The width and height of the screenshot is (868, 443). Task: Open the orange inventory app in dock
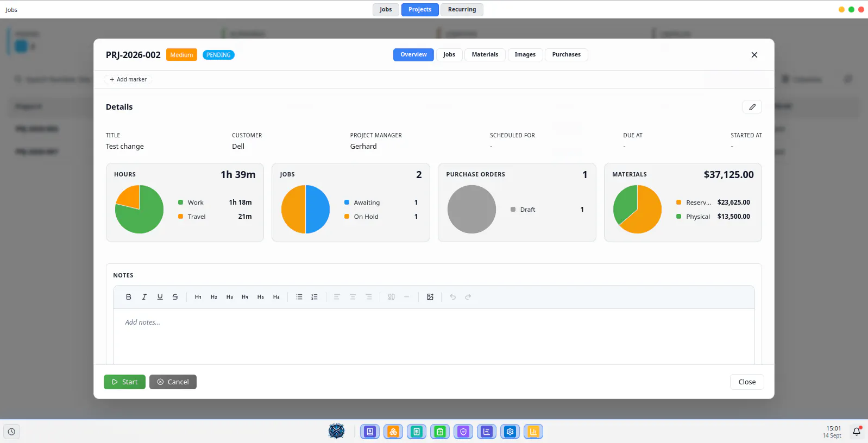[x=393, y=432]
